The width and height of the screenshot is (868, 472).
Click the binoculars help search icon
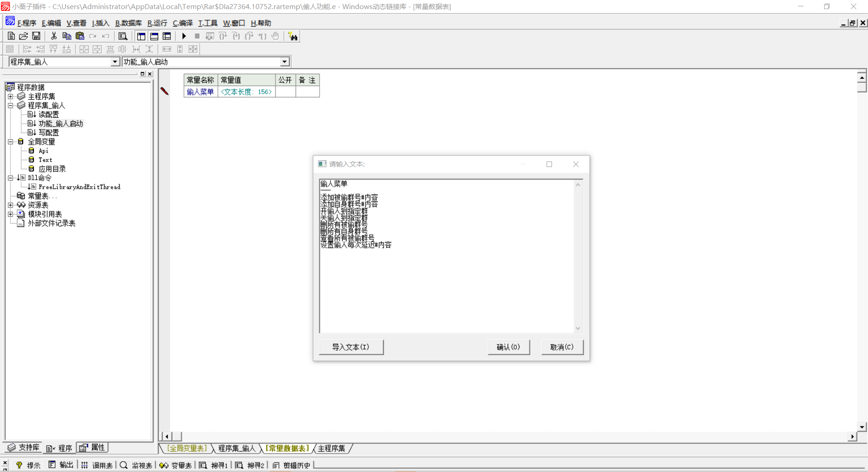pos(293,37)
